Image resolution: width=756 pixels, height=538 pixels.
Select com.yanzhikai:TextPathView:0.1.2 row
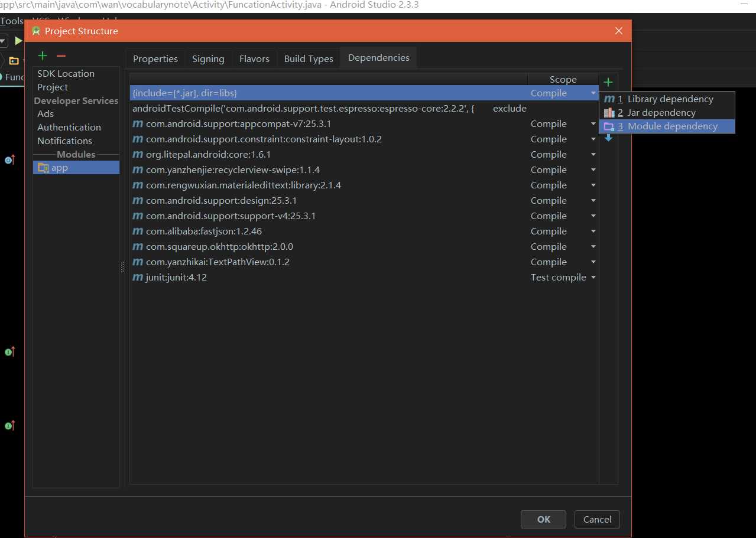364,262
